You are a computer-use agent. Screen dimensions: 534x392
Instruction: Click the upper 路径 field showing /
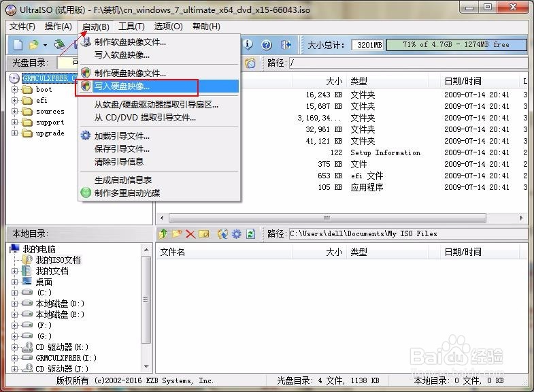[408, 63]
